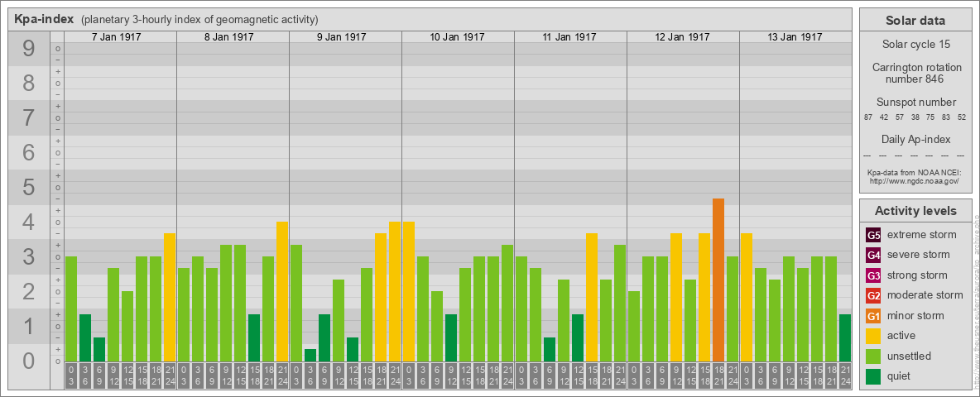Click the Solar cycle 15 text
The image size is (980, 397).
915,45
